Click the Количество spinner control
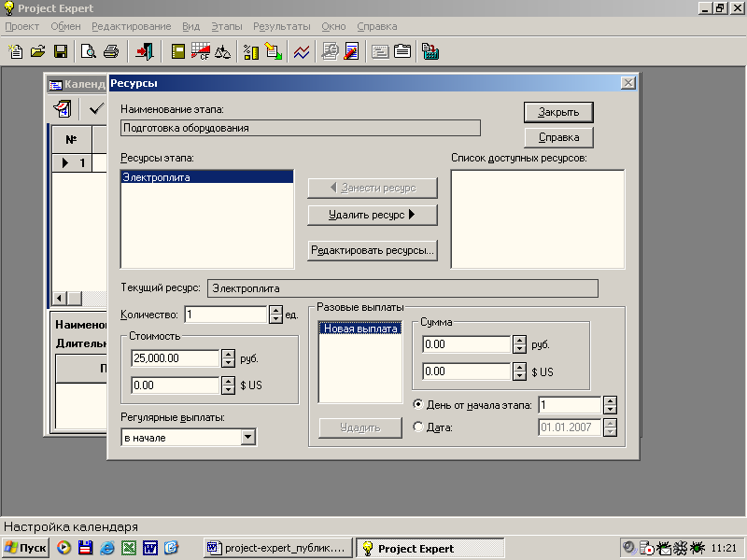747x560 pixels. pyautogui.click(x=275, y=315)
